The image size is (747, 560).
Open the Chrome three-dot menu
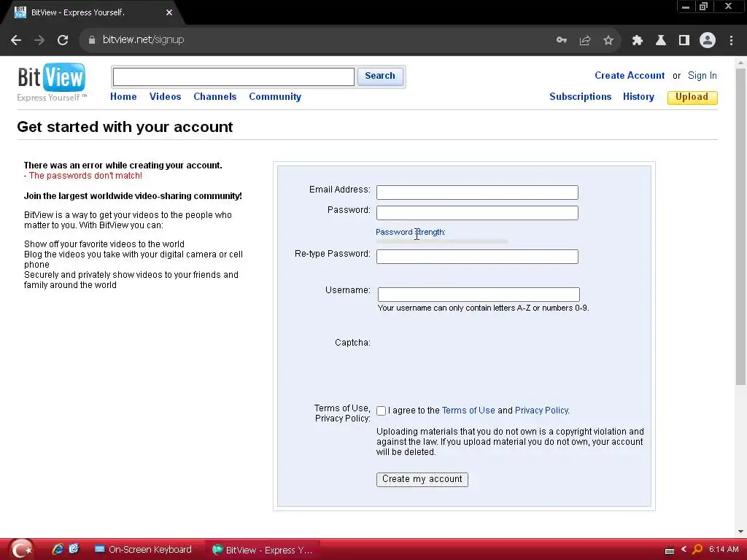click(x=731, y=41)
